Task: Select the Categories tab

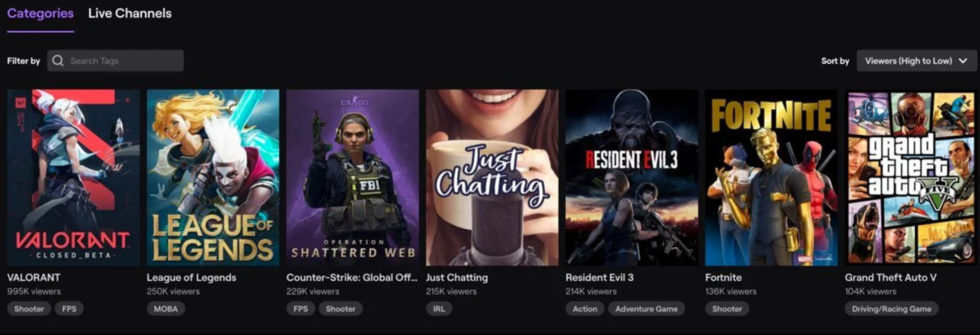Action: point(40,13)
